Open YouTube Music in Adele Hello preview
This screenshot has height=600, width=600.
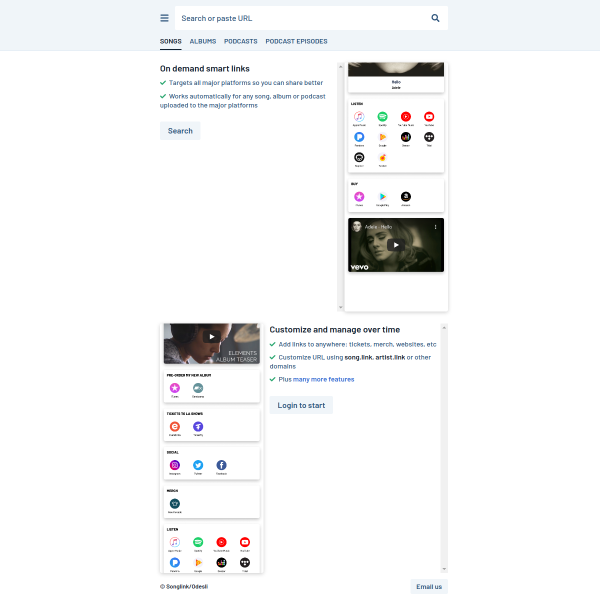click(406, 116)
